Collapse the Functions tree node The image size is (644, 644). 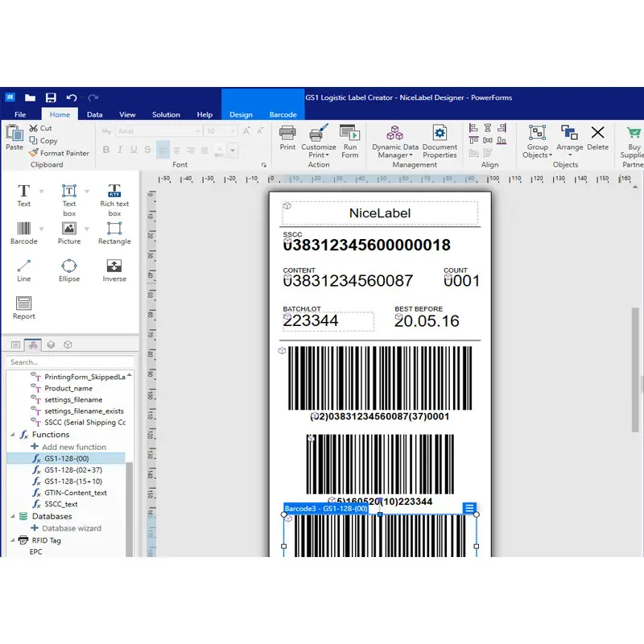point(13,435)
